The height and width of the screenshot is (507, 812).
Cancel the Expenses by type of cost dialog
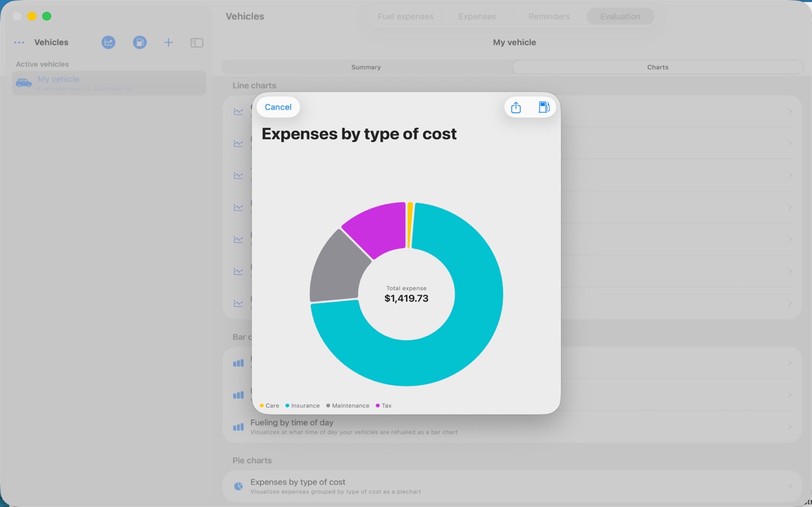pos(278,107)
